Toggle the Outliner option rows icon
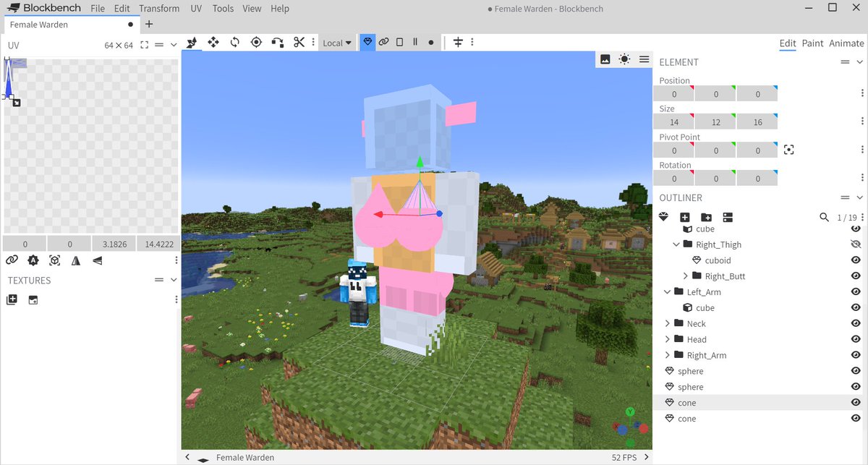This screenshot has height=465, width=868. [x=728, y=217]
